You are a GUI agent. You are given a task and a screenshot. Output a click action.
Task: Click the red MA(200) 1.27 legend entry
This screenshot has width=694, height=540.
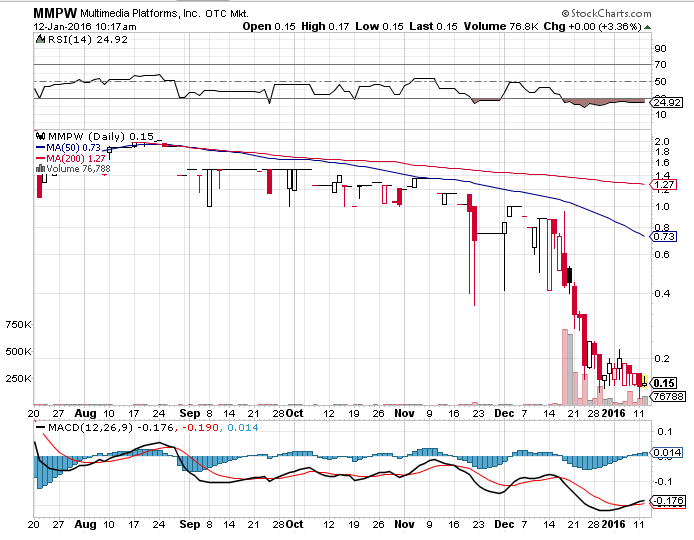70,158
